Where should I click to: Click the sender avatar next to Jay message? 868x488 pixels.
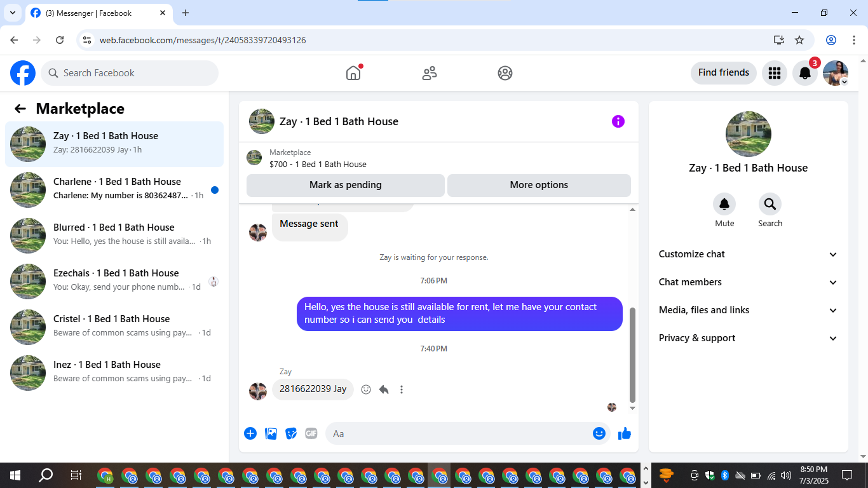(x=258, y=391)
